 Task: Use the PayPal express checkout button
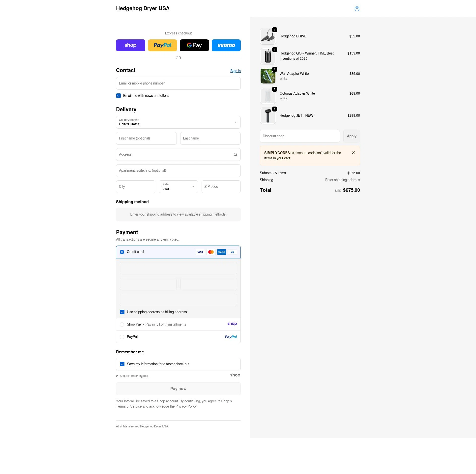pos(162,45)
